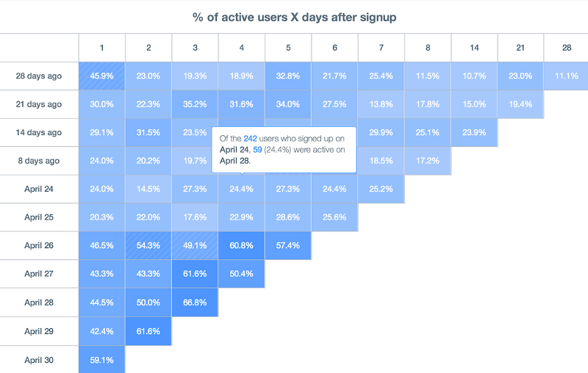Click the 45.9% cell in the 28 days ago row

(101, 76)
